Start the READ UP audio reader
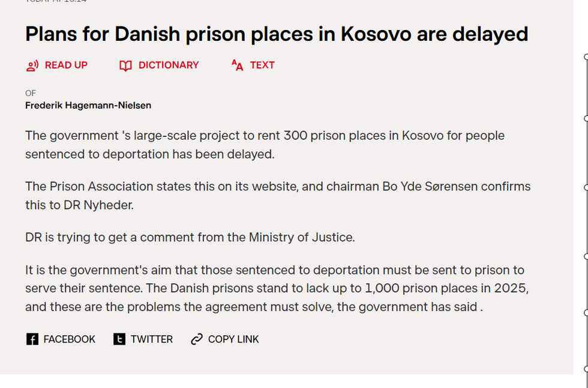The width and height of the screenshot is (588, 388). [x=66, y=65]
